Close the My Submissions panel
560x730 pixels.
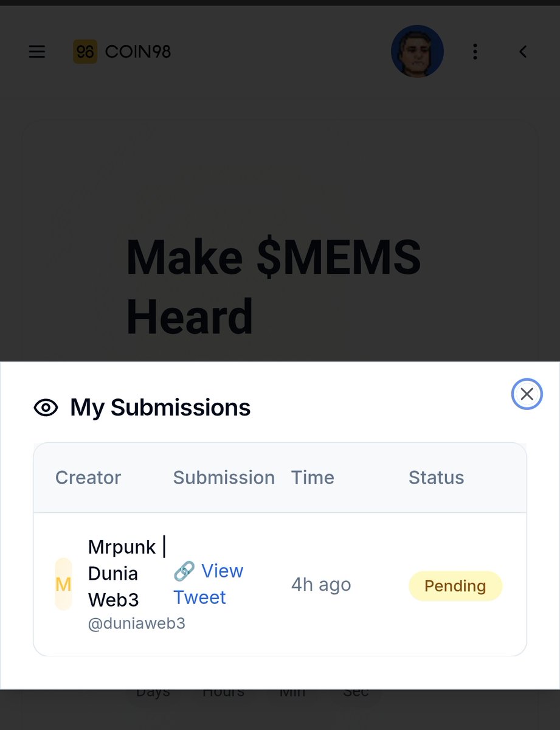(527, 394)
